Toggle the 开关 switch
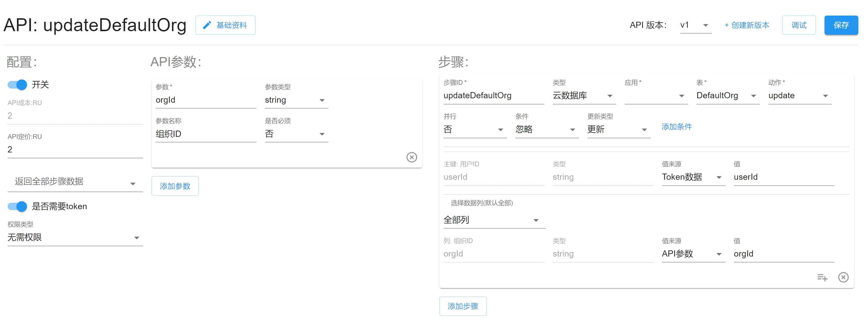This screenshot has height=326, width=868. [x=18, y=84]
